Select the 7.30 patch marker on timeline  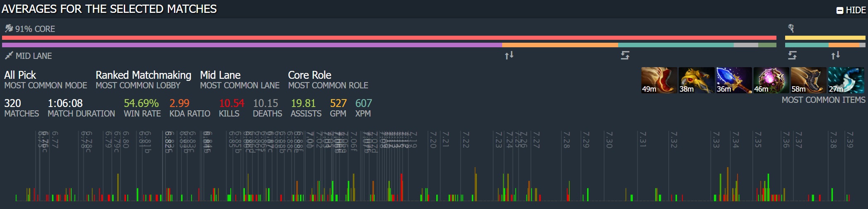pos(609,140)
